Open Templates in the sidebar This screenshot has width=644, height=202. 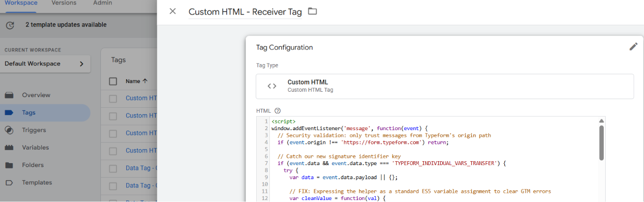coord(37,183)
